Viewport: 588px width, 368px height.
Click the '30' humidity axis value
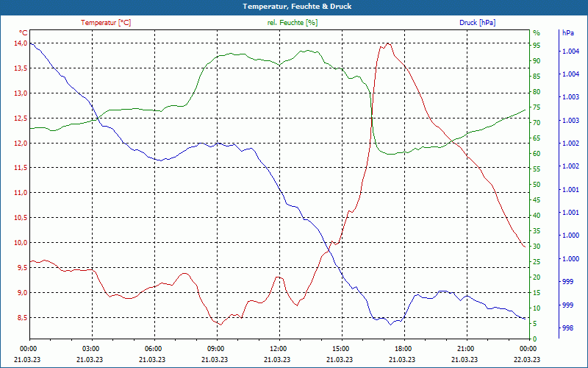[x=537, y=246]
